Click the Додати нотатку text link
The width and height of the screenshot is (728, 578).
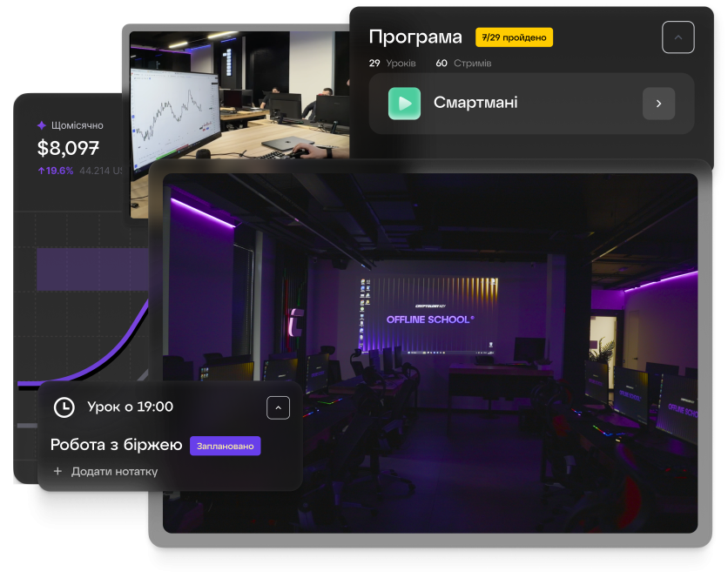tap(114, 471)
